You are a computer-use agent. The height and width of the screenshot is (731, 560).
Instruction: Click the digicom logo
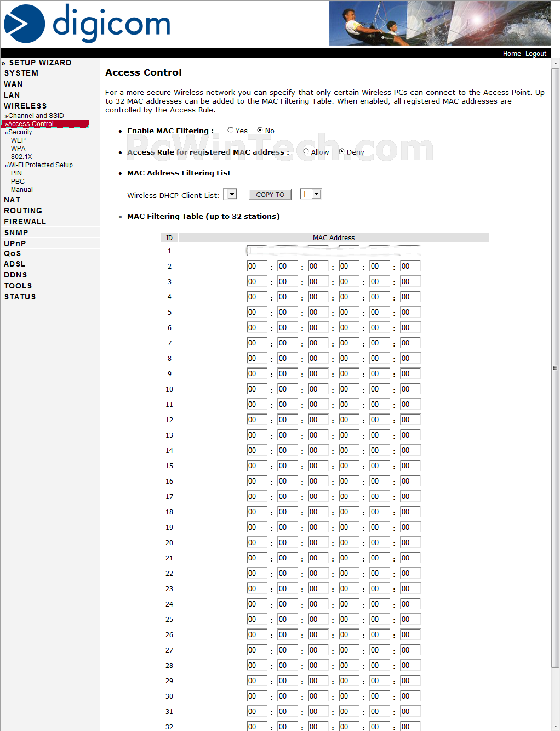pos(87,24)
